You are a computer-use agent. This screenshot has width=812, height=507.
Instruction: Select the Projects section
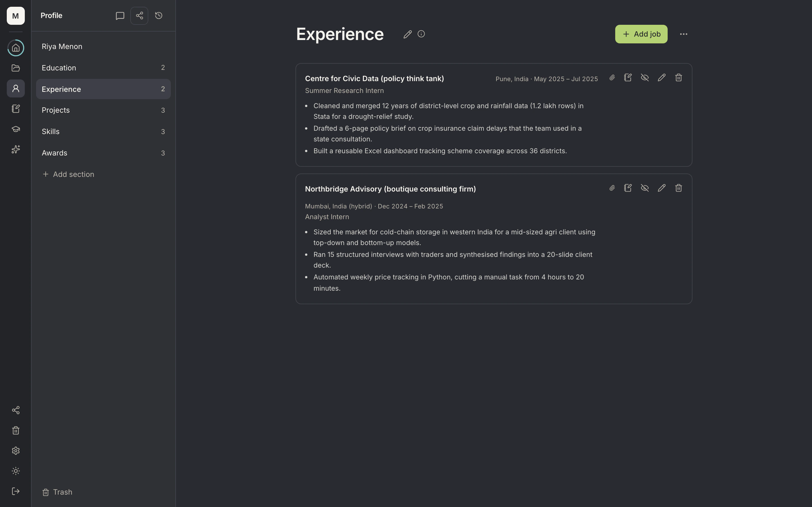pyautogui.click(x=103, y=110)
